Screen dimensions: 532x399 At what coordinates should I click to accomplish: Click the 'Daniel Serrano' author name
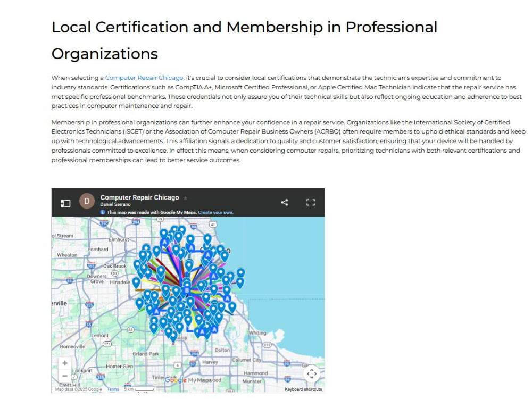[115, 204]
